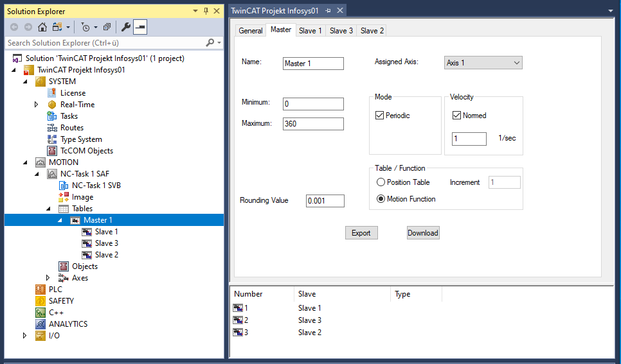Viewport: 621px width, 364px height.
Task: Select the TcCOM Objects node icon
Action: click(x=52, y=151)
